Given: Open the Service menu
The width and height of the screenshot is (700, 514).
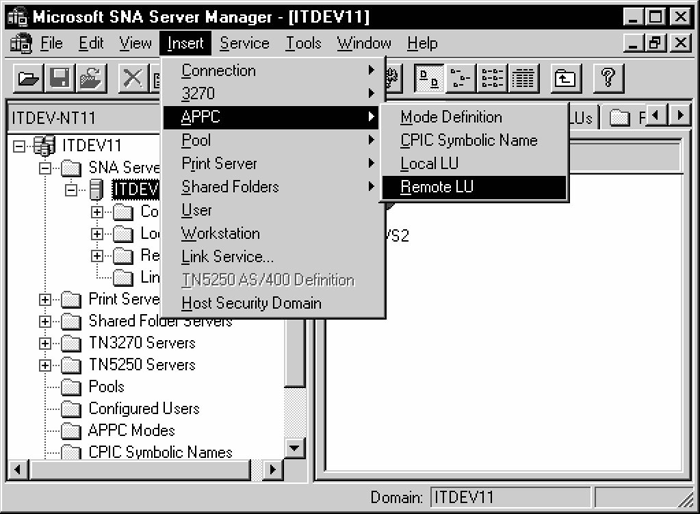Looking at the screenshot, I should 244,43.
